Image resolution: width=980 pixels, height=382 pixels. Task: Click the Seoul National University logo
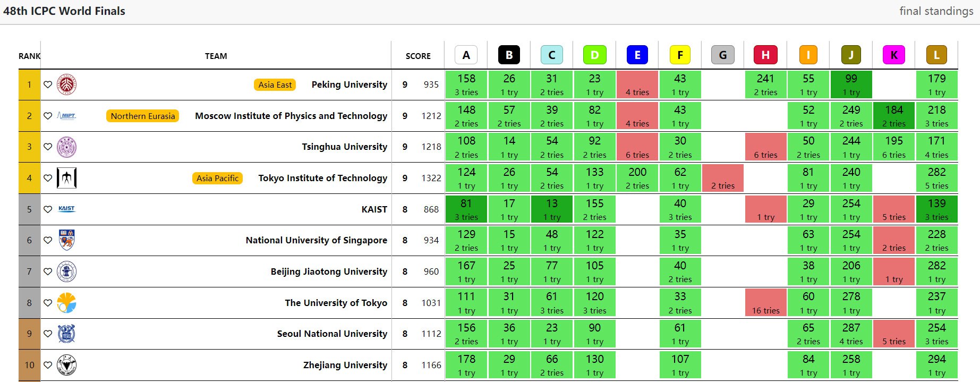(x=66, y=334)
